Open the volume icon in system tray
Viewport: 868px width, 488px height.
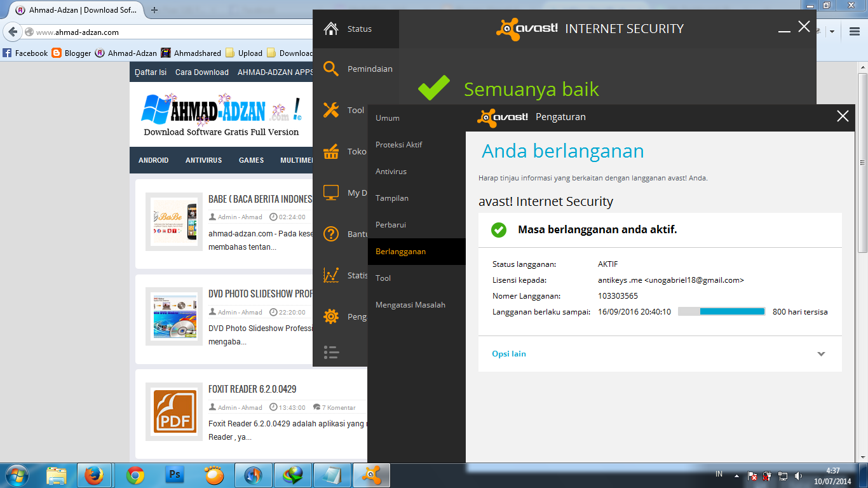(x=798, y=475)
